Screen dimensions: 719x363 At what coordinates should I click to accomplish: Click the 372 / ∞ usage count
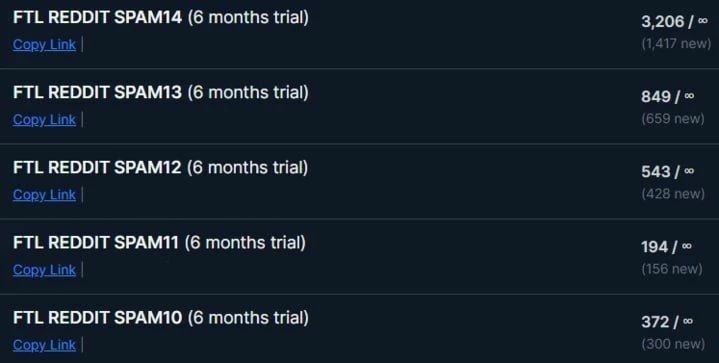[667, 322]
